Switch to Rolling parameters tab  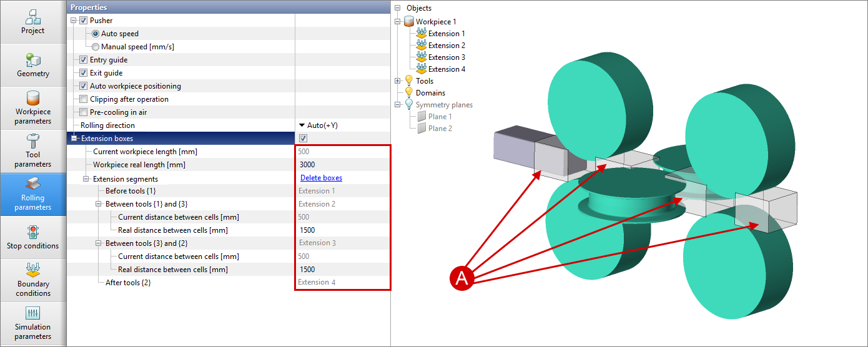pyautogui.click(x=32, y=193)
